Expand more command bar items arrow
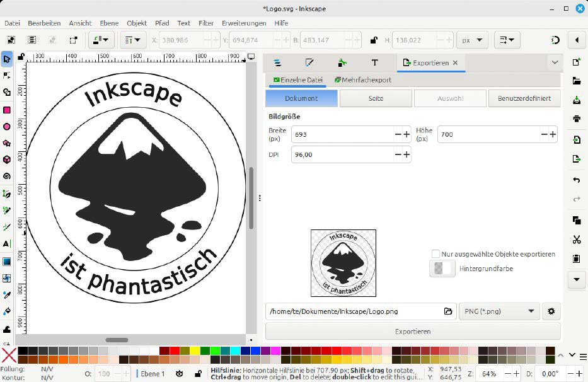 577,279
